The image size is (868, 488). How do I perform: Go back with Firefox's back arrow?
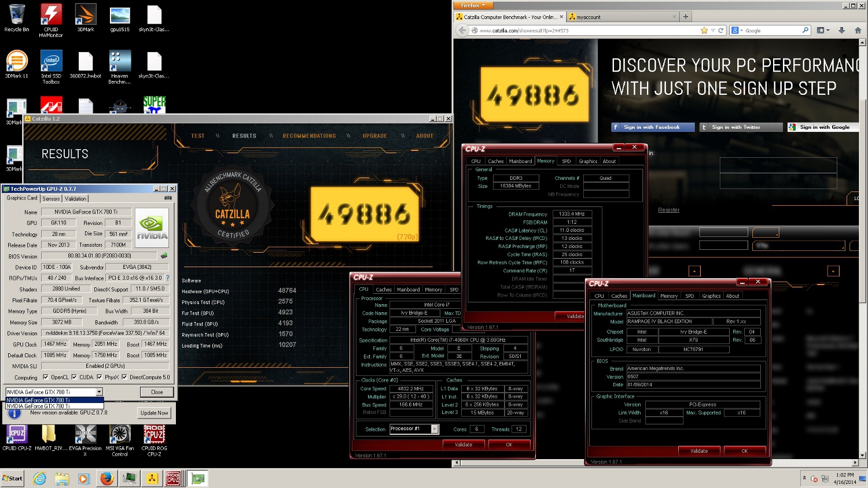[462, 31]
